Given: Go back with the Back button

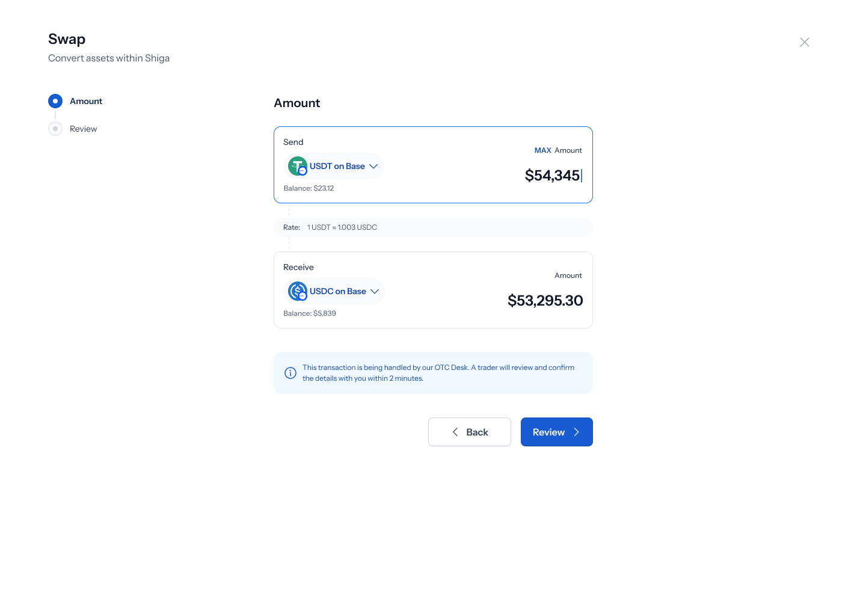Looking at the screenshot, I should click(470, 432).
